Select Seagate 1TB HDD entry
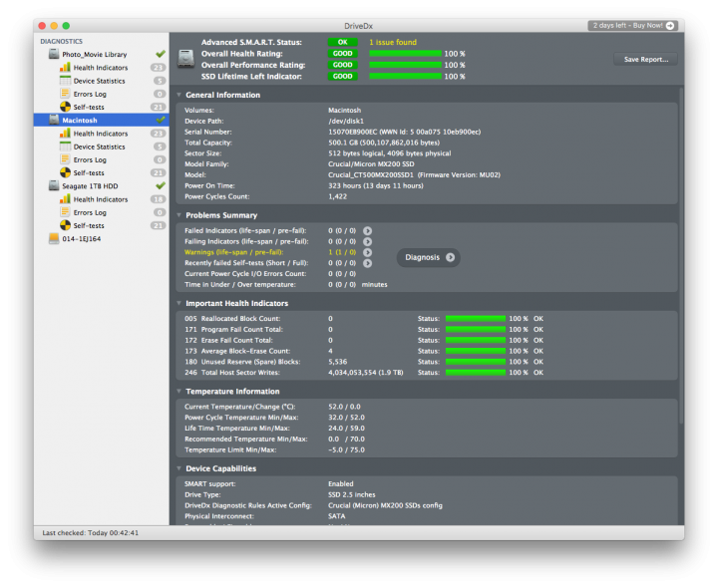This screenshot has width=718, height=588. (x=90, y=185)
